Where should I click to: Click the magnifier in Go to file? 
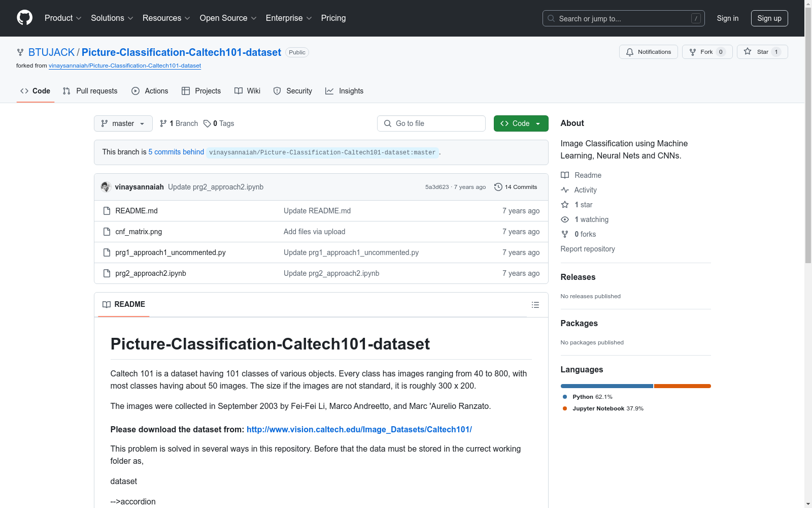[388, 123]
